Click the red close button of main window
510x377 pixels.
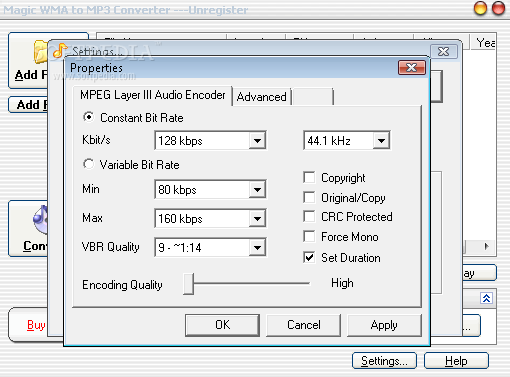(x=499, y=9)
